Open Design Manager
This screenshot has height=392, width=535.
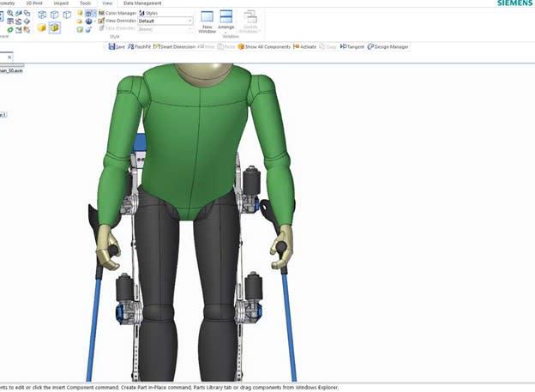pos(388,47)
